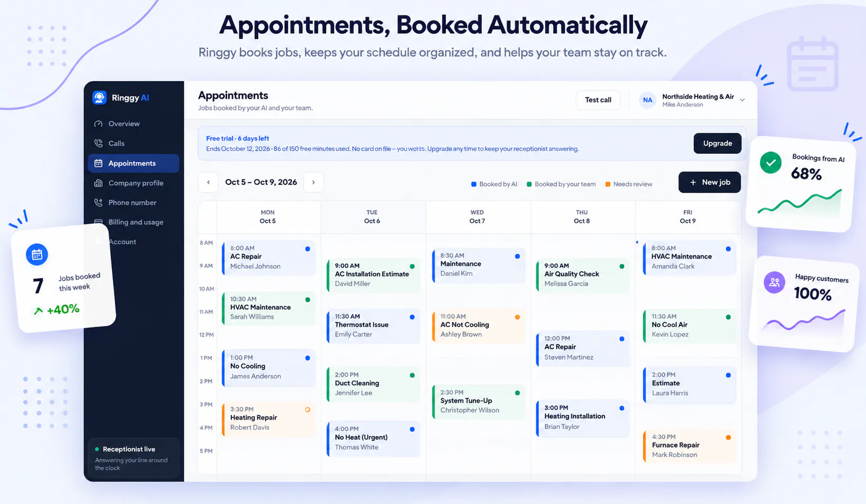Open the HVAC Maintenance Sarah Williams appointment
Image resolution: width=866 pixels, height=504 pixels.
[x=269, y=308]
